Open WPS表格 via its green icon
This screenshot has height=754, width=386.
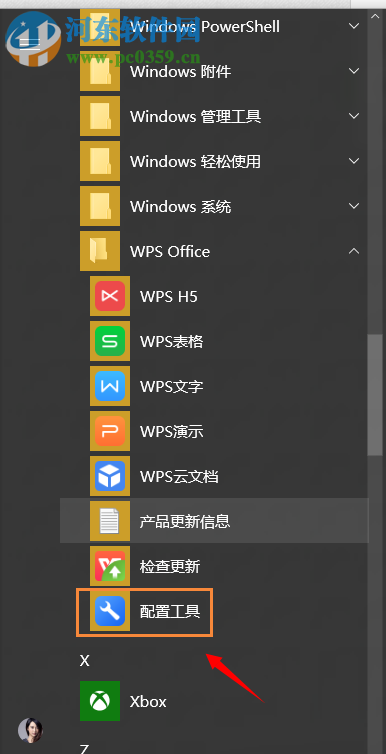click(110, 341)
